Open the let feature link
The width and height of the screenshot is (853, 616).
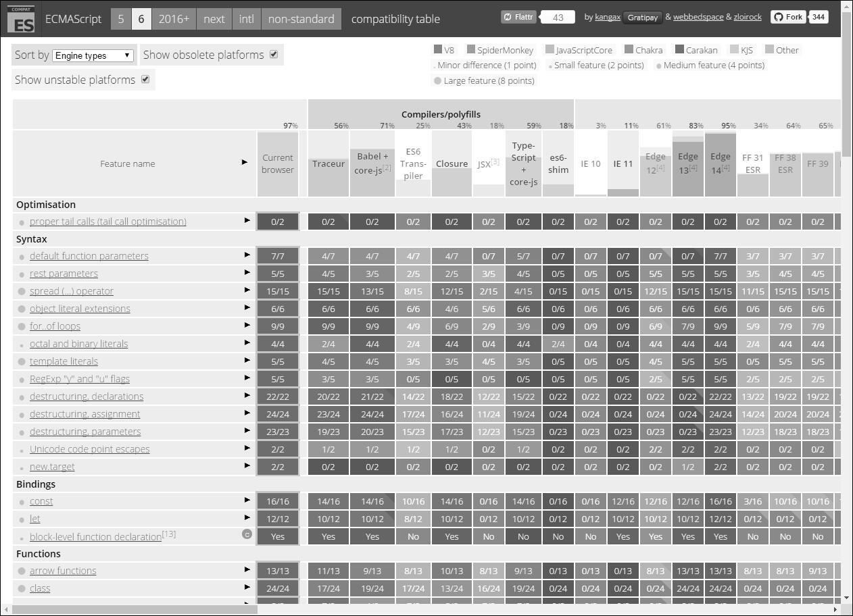point(34,519)
